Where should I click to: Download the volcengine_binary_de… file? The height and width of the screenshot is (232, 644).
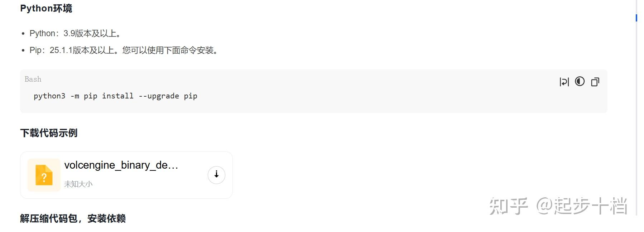pyautogui.click(x=216, y=175)
